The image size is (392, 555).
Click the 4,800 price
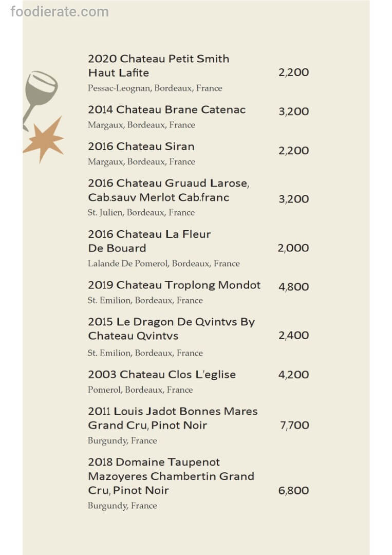(x=293, y=287)
